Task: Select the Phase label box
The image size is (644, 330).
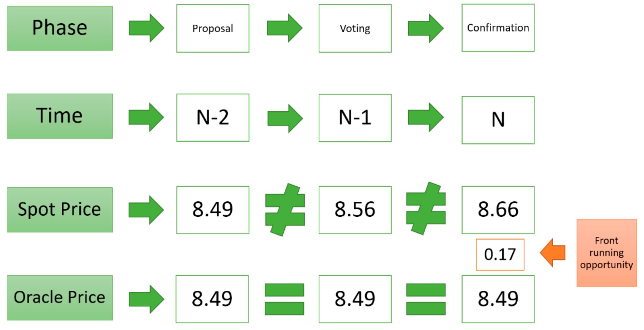Action: tap(60, 28)
